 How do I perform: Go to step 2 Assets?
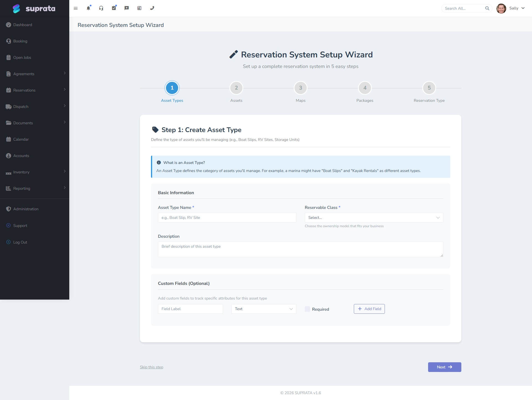tap(236, 88)
